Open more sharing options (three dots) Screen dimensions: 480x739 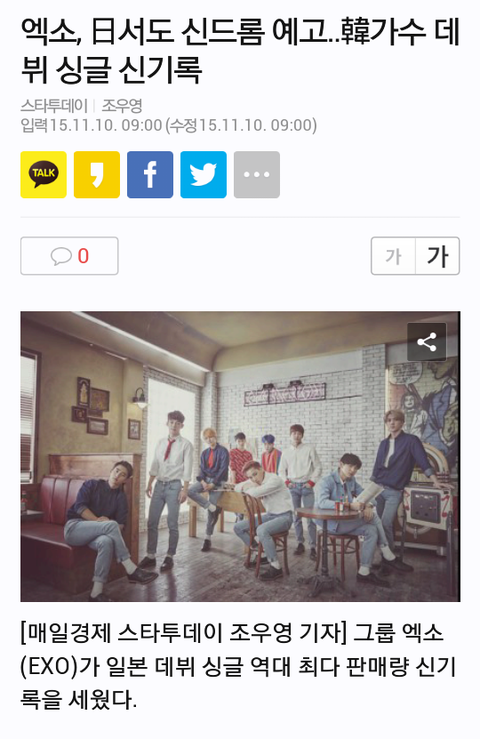tap(257, 174)
